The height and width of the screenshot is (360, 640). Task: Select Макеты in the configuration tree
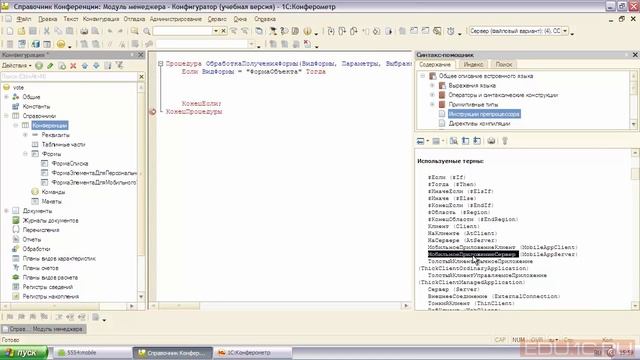point(52,201)
